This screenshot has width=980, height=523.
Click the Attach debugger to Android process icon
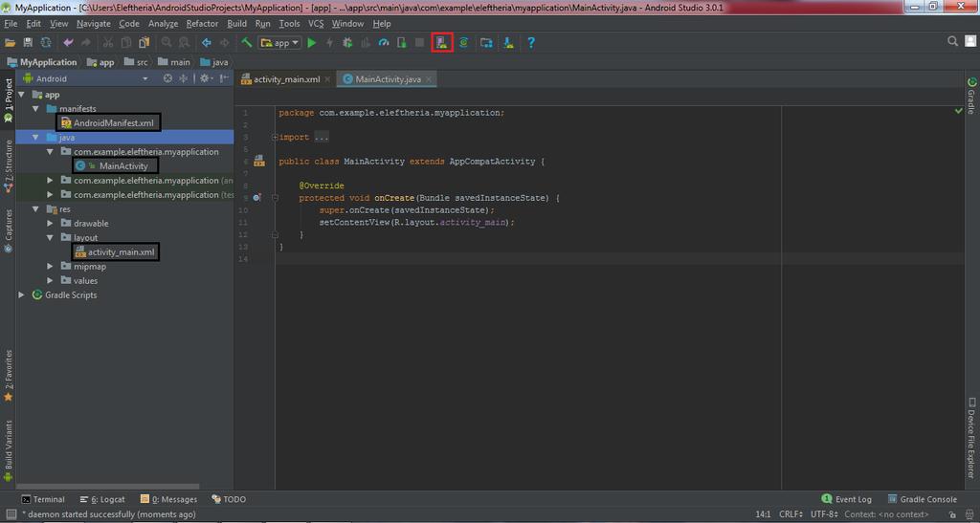pyautogui.click(x=402, y=42)
